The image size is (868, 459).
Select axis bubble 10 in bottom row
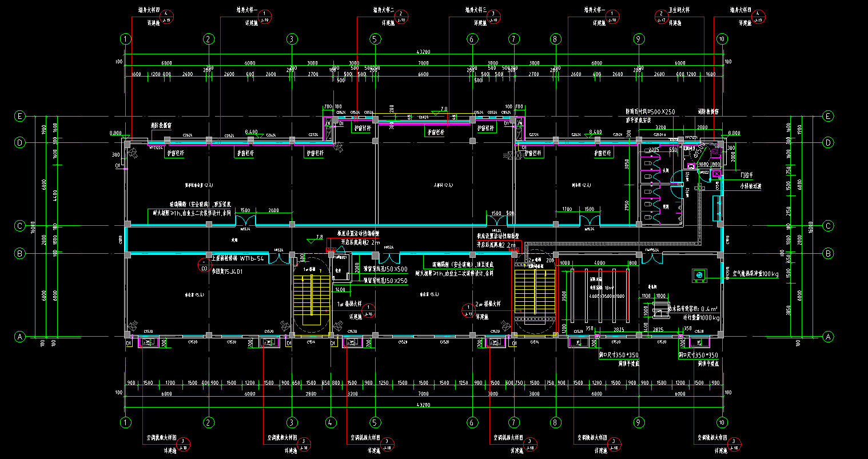click(722, 422)
